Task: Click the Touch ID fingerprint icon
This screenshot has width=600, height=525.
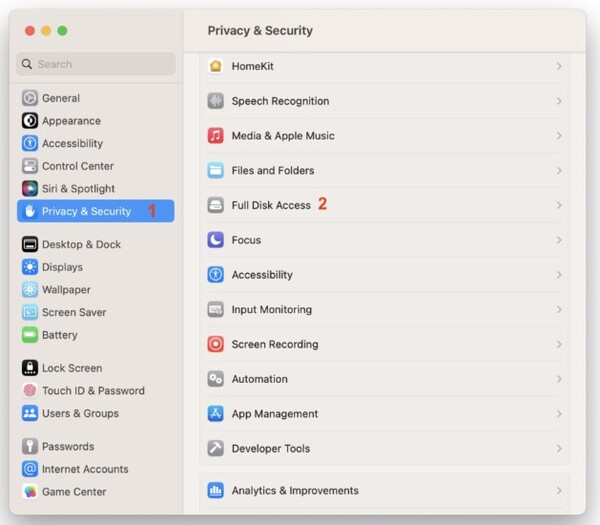Action: pos(30,390)
